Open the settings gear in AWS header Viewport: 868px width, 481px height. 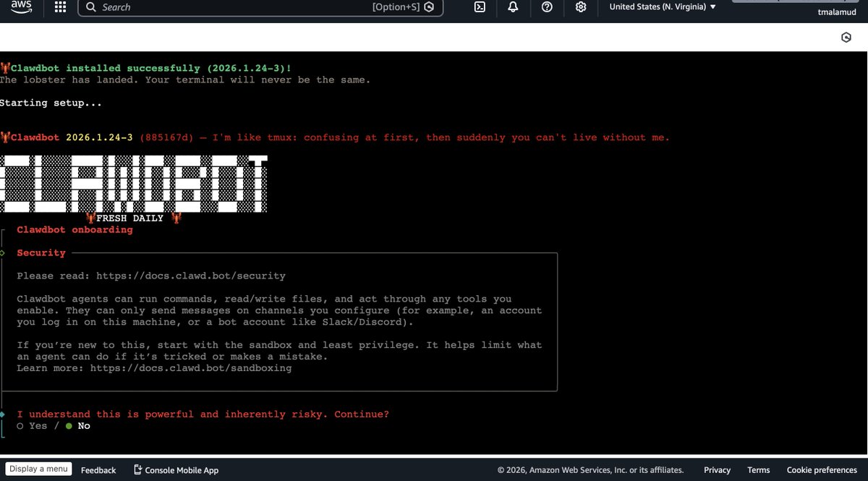tap(580, 7)
